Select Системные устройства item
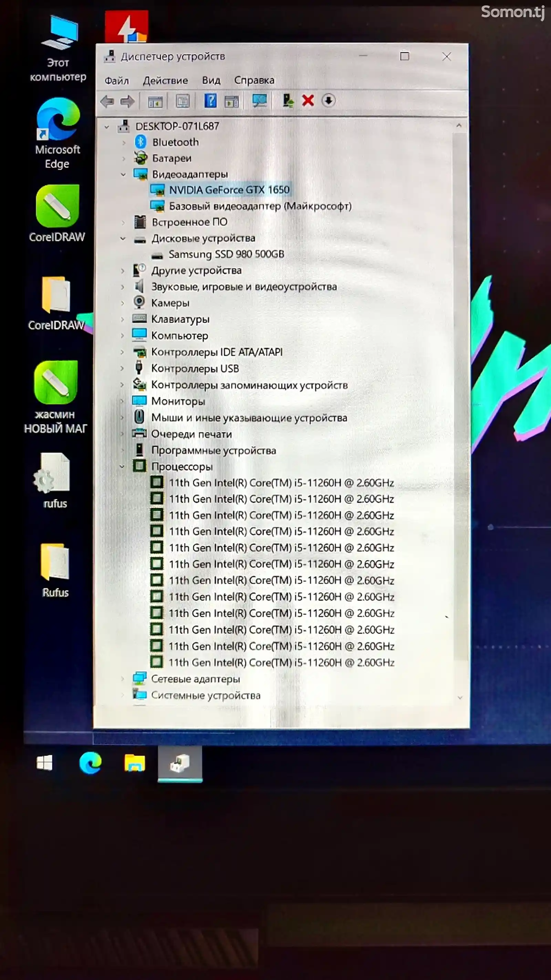Viewport: 551px width, 980px height. pyautogui.click(x=206, y=695)
